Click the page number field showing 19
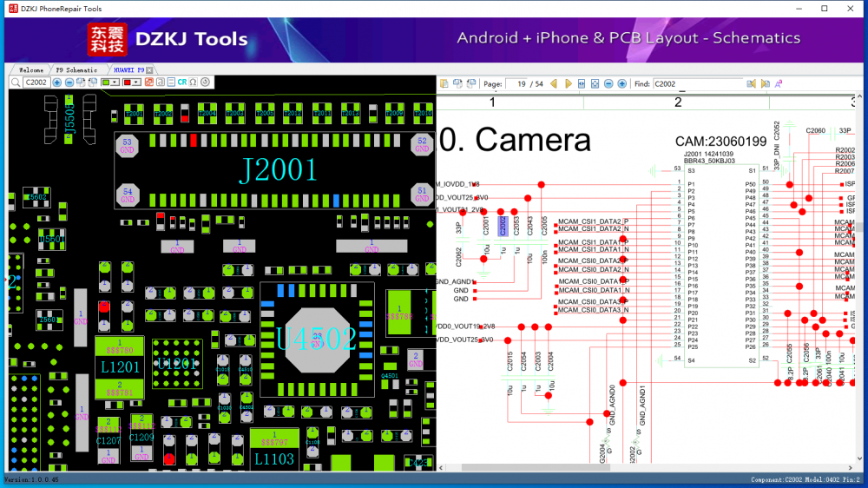 (518, 84)
